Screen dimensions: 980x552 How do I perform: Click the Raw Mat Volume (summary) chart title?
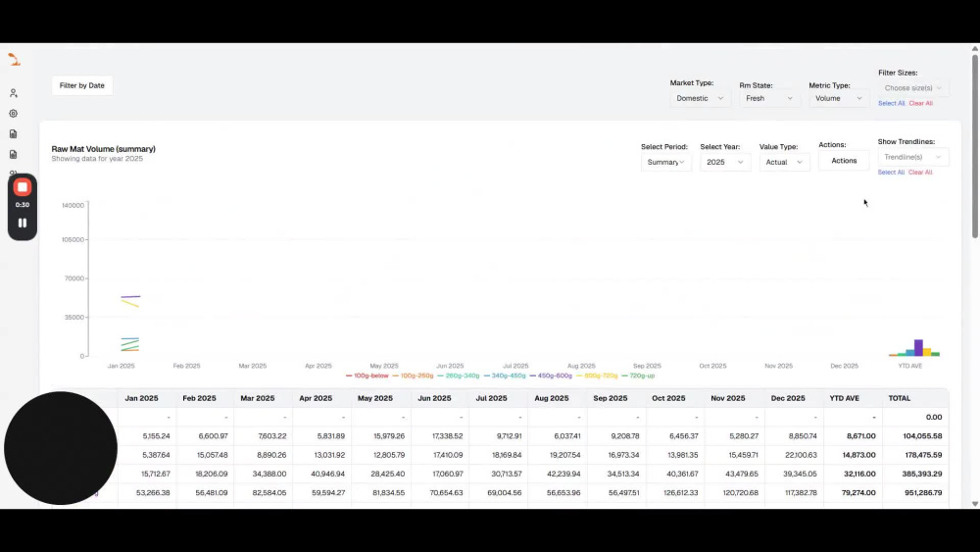[104, 149]
